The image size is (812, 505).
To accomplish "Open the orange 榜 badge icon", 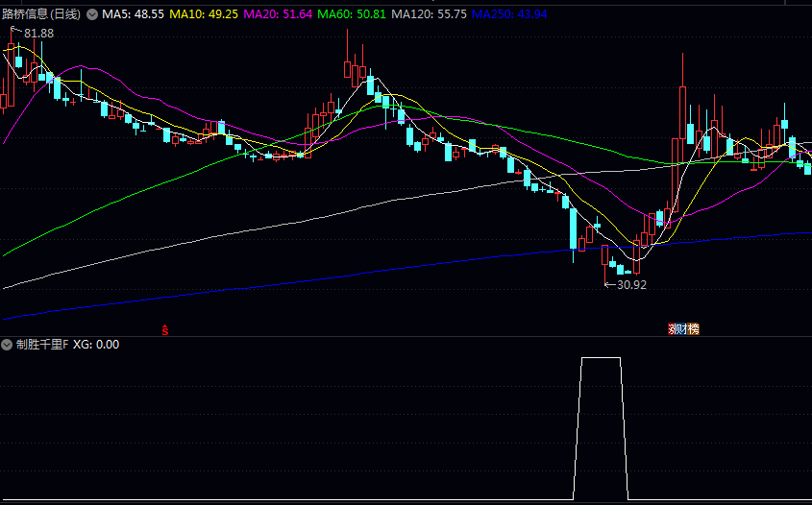I will (x=694, y=329).
